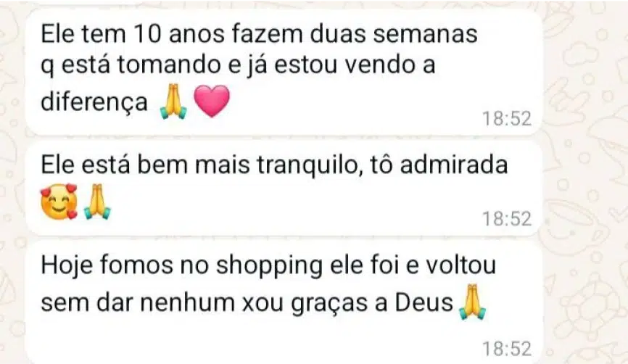Select the message 'Ele está bem mais tranquilo'
The width and height of the screenshot is (628, 364).
(284, 188)
